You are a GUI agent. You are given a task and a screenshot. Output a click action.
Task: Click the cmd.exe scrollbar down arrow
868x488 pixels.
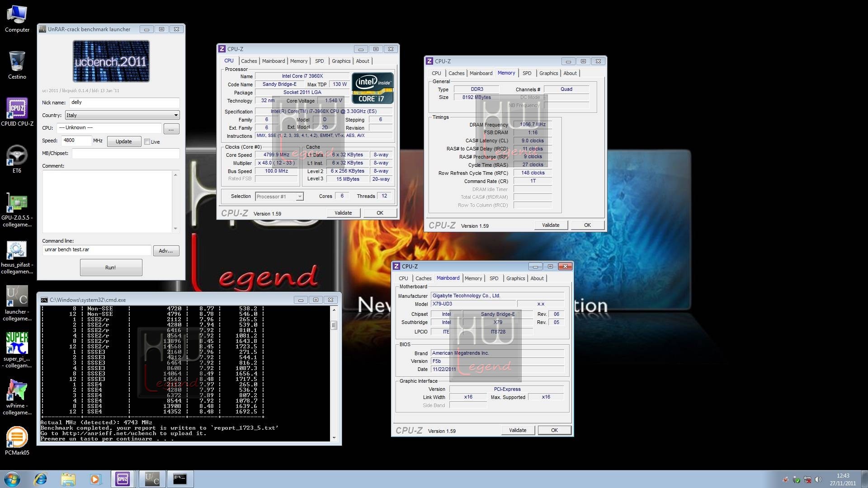click(334, 437)
